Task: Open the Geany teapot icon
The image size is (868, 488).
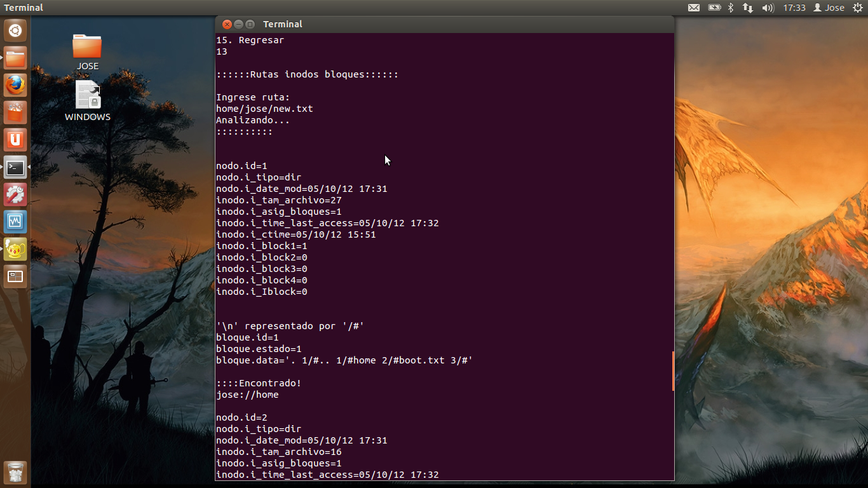Action: pos(15,249)
